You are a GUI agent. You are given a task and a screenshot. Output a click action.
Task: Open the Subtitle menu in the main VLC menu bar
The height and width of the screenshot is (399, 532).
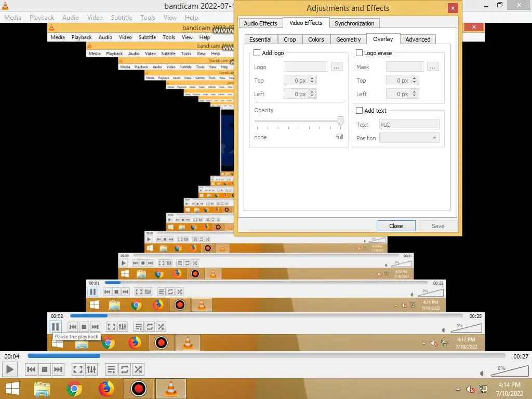(x=122, y=17)
